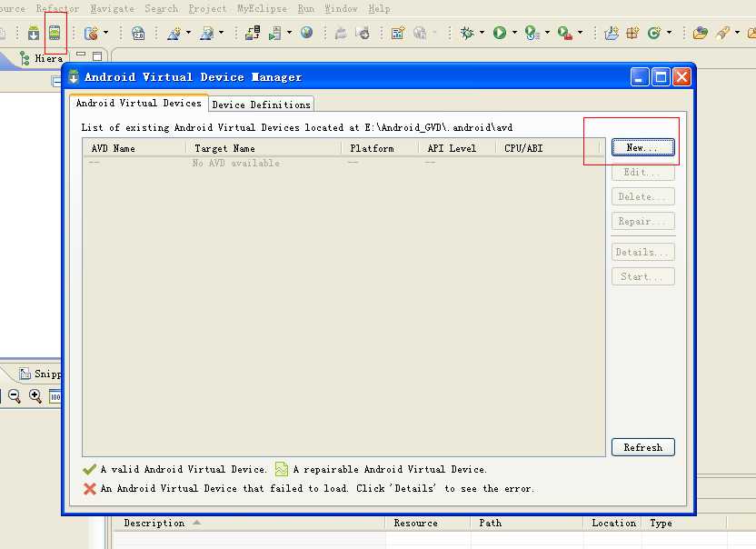The height and width of the screenshot is (549, 756).
Task: Click the green Run play icon
Action: point(500,33)
